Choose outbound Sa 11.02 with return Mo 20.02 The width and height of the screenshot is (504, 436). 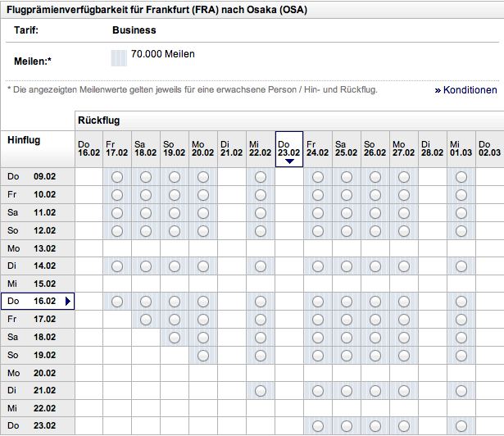203,212
